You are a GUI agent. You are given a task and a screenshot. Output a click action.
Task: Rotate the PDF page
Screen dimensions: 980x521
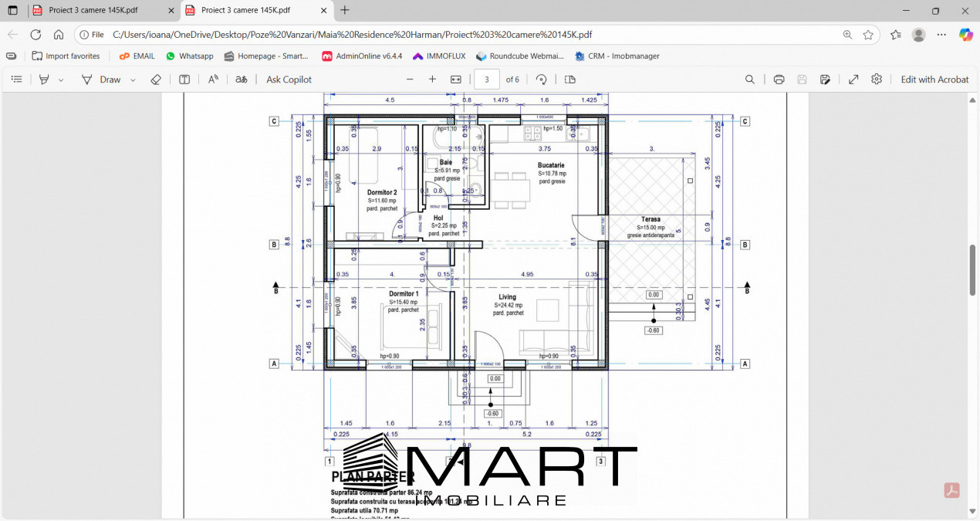point(542,80)
